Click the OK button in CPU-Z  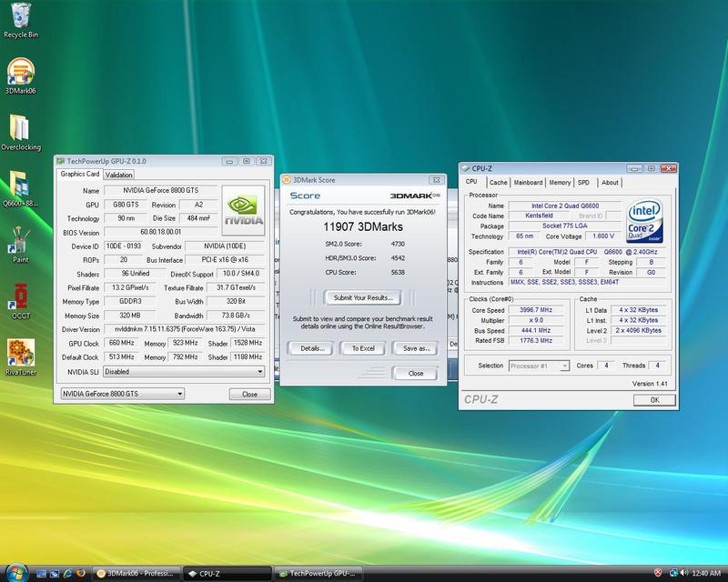click(654, 399)
